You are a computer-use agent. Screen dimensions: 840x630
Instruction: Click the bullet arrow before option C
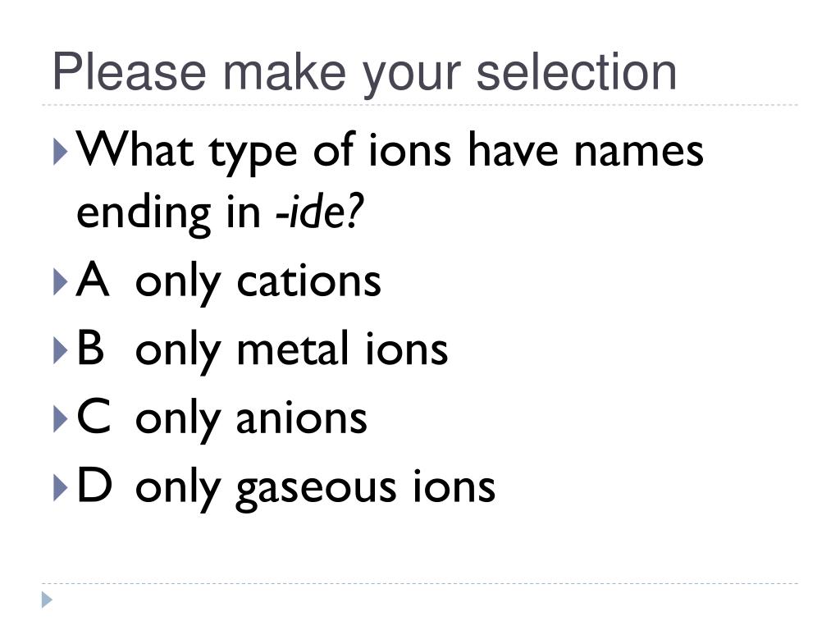(x=61, y=419)
